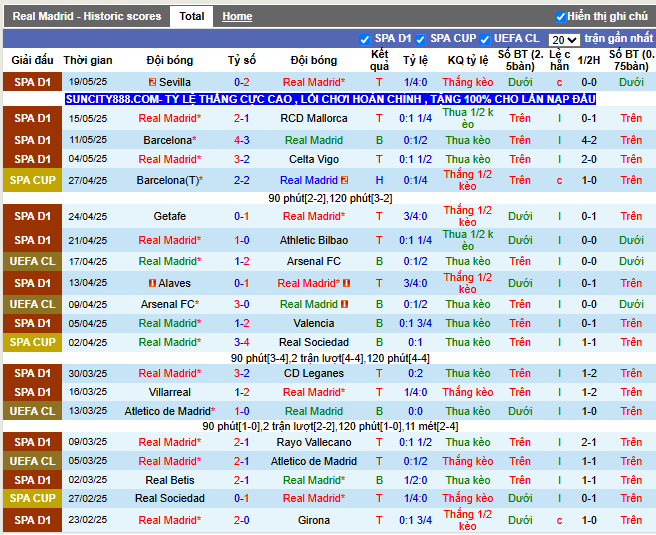Click Arsenal FC in the 17/04/25 row
This screenshot has height=535, width=656.
click(x=314, y=261)
